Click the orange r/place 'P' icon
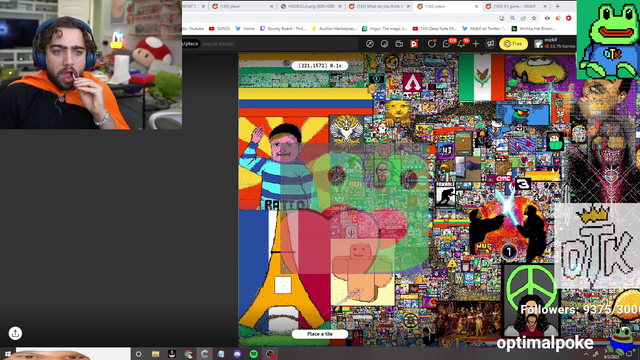The image size is (640, 360). click(x=414, y=44)
